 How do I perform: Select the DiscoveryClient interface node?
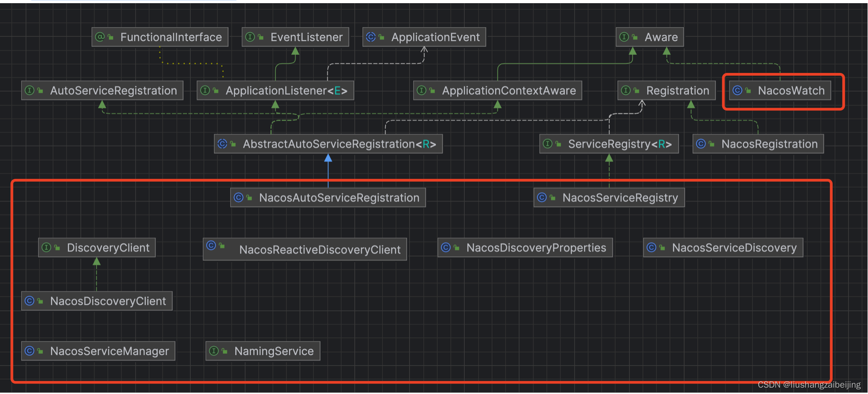click(97, 248)
